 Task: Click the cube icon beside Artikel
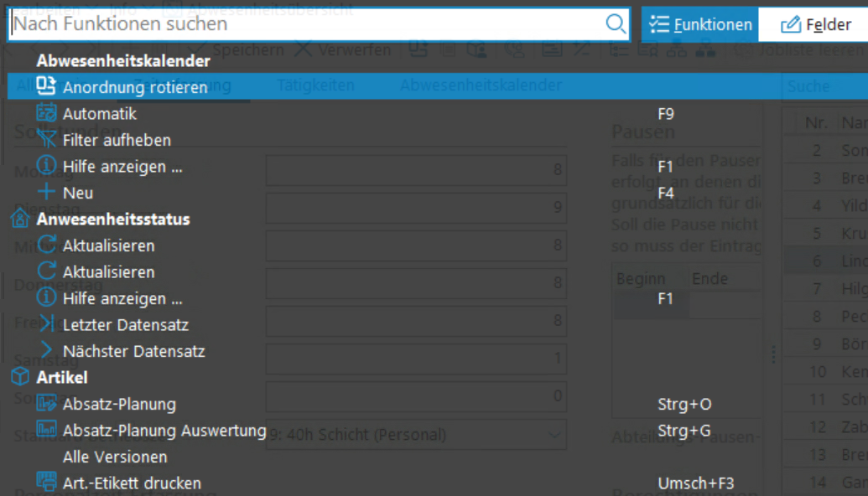[x=19, y=377]
